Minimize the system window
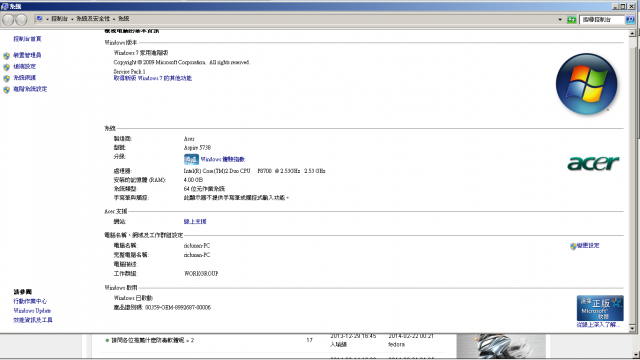640x360 pixels. [x=615, y=7]
